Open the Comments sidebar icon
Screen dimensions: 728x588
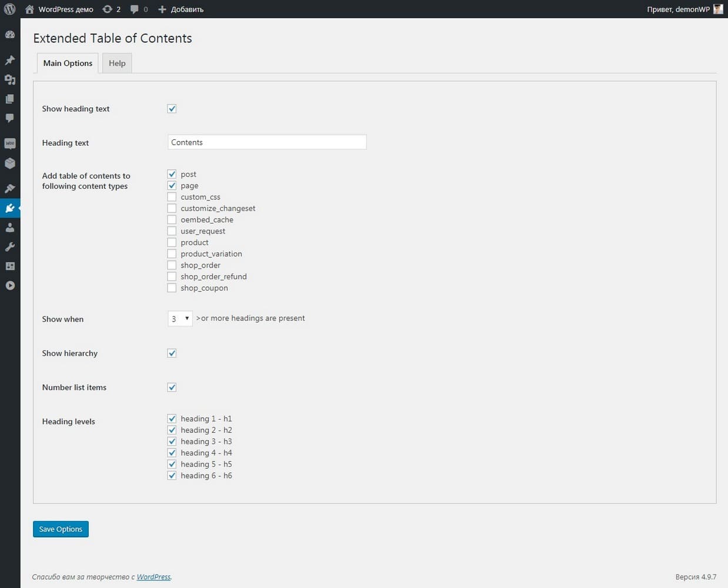pyautogui.click(x=10, y=118)
